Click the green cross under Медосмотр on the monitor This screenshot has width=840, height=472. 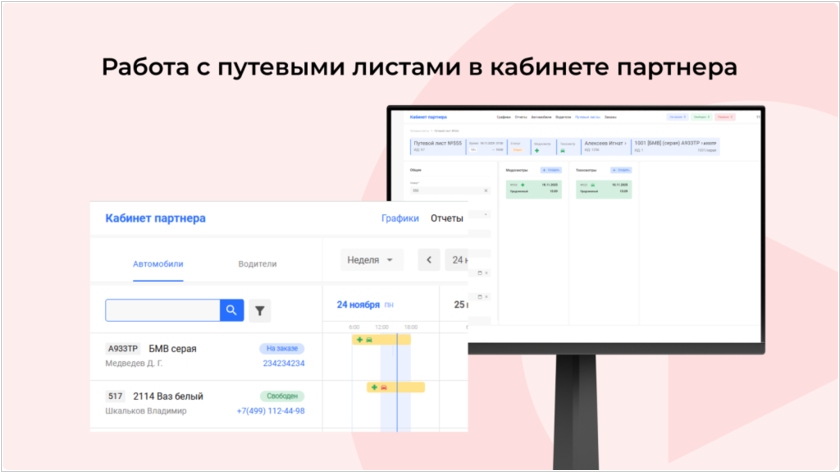tap(536, 153)
